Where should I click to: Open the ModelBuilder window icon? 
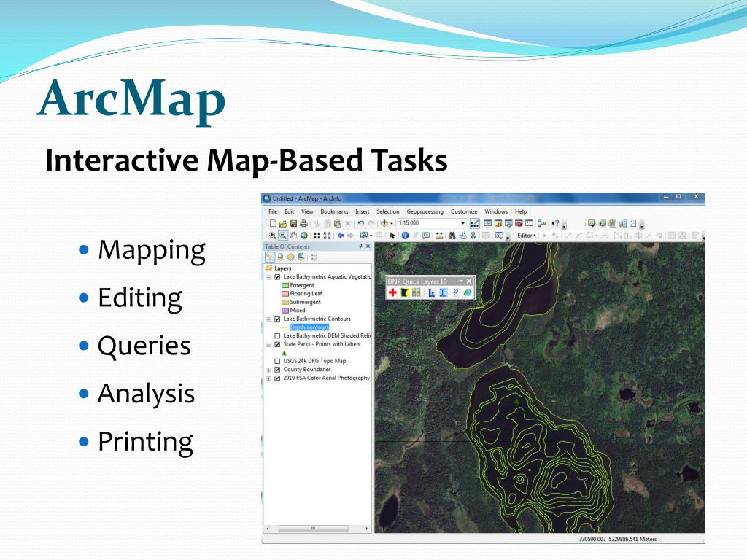(x=542, y=223)
